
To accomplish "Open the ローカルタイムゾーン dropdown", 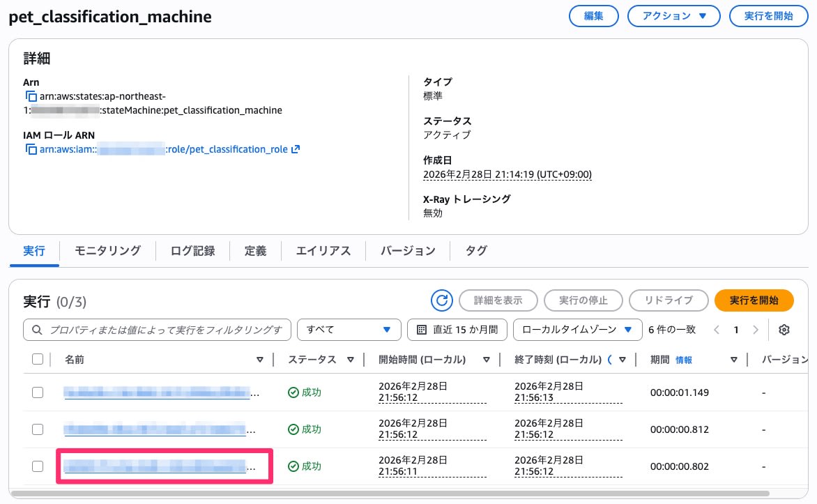I will coord(577,330).
